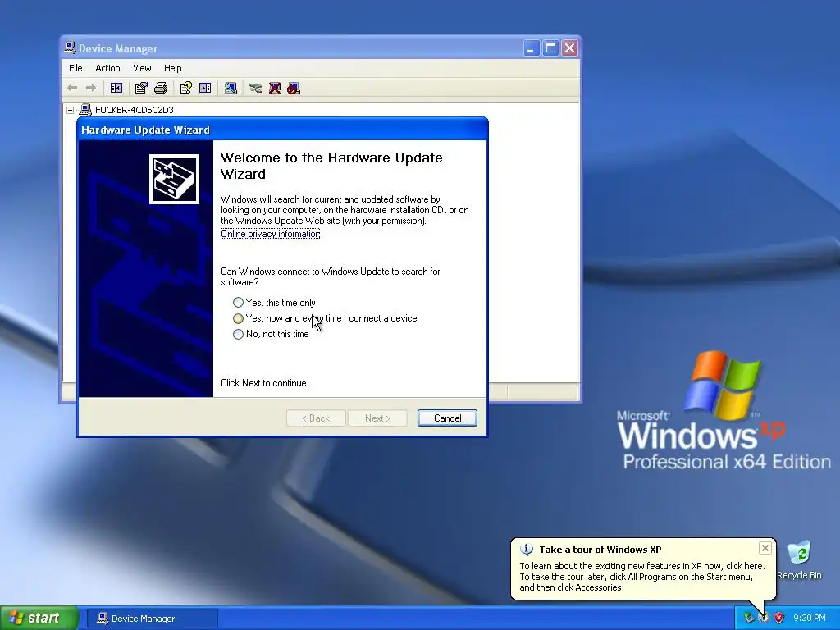Click the Start button
Screen dimensions: 840x630
point(39,618)
